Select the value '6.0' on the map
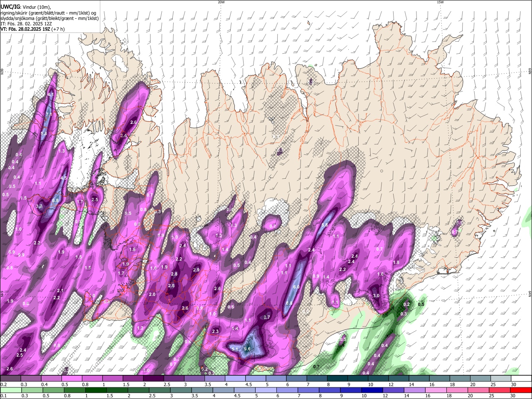The height and width of the screenshot is (399, 532). (x=296, y=287)
